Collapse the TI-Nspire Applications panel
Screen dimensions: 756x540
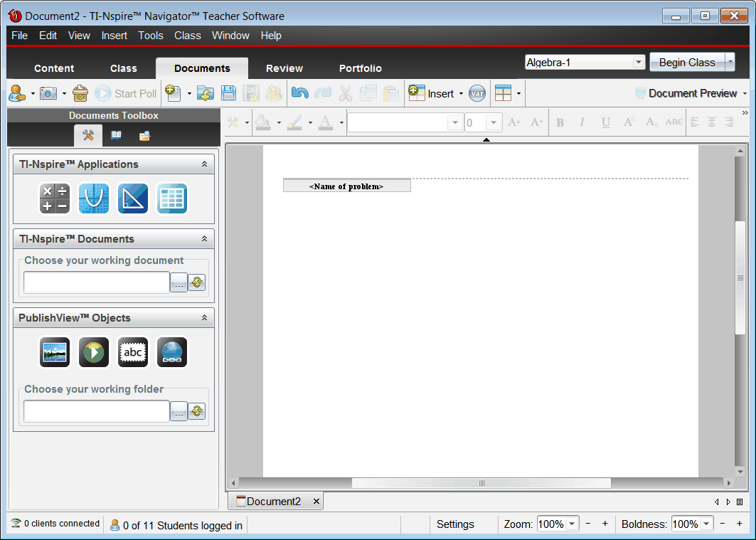click(204, 164)
